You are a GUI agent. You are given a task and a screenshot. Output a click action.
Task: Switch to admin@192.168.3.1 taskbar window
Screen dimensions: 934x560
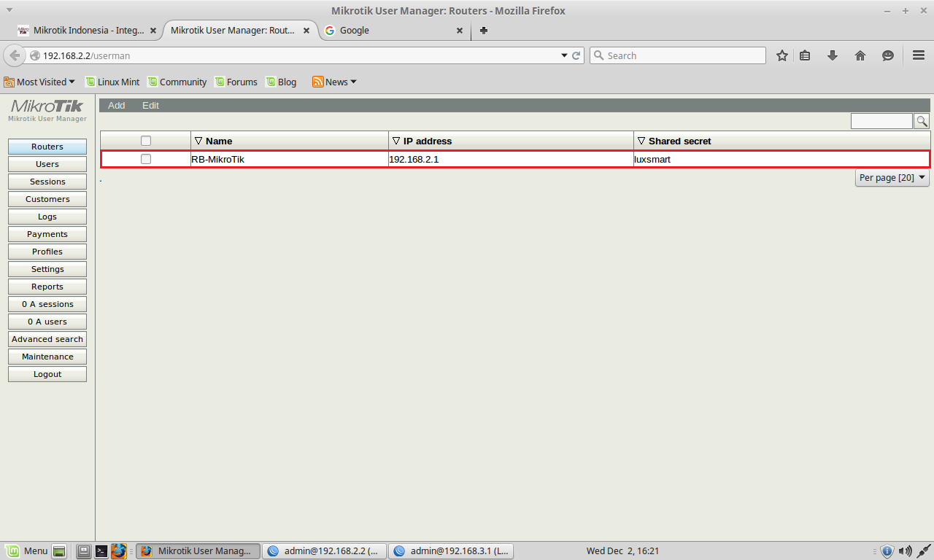click(x=451, y=551)
